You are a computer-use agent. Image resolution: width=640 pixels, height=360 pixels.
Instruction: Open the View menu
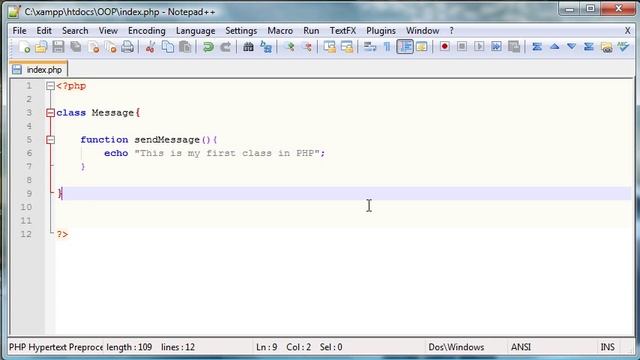point(108,31)
